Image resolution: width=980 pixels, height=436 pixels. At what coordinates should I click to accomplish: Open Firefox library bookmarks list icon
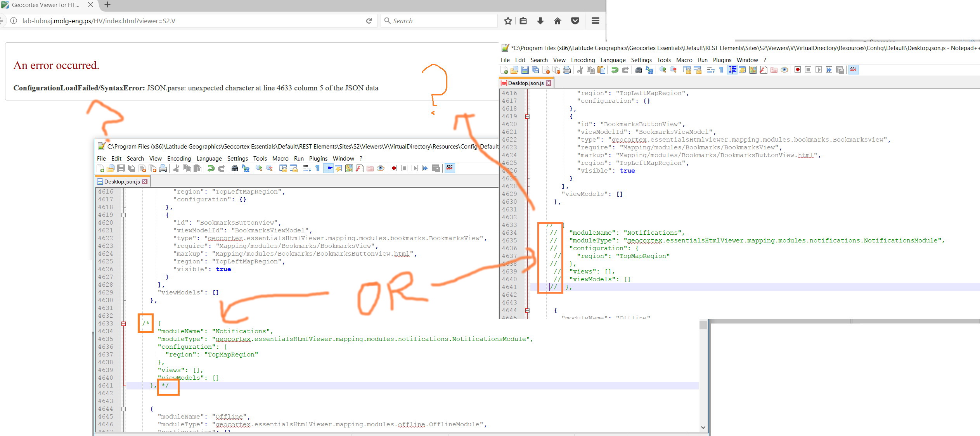coord(523,21)
